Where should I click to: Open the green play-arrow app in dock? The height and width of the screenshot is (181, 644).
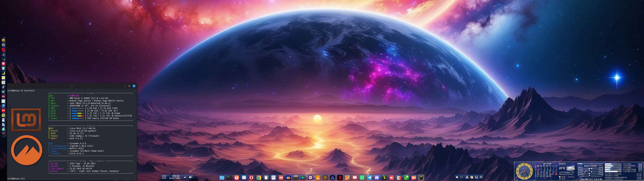click(x=303, y=177)
